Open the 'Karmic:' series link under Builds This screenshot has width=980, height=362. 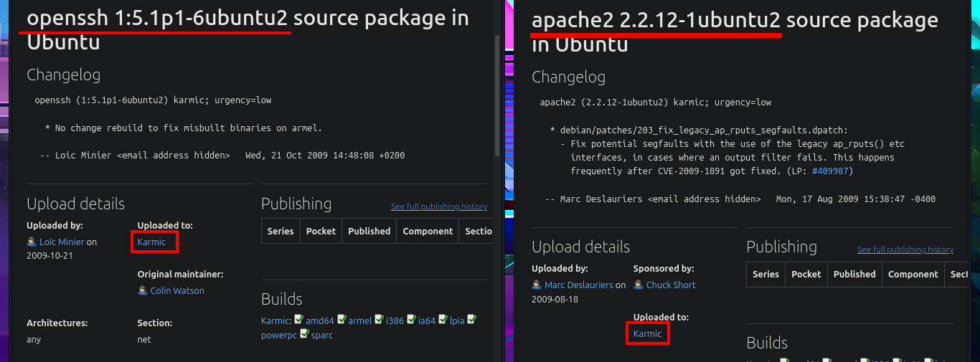(x=276, y=321)
